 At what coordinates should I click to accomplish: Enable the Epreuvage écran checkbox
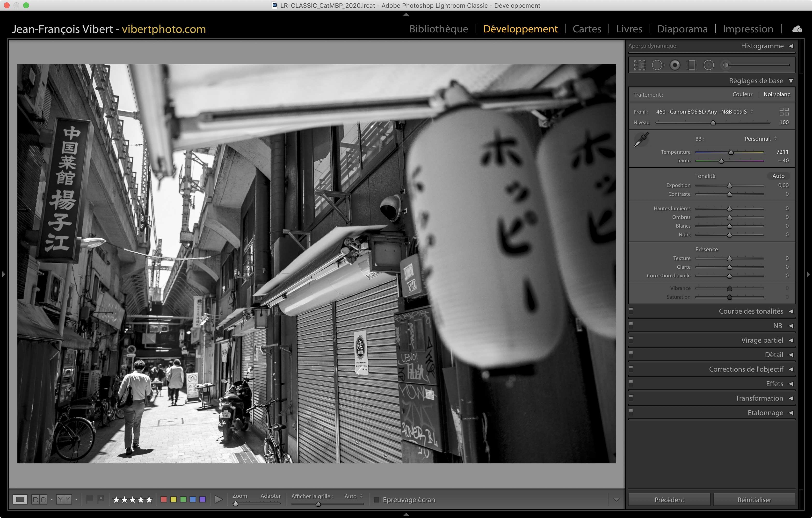(x=377, y=499)
